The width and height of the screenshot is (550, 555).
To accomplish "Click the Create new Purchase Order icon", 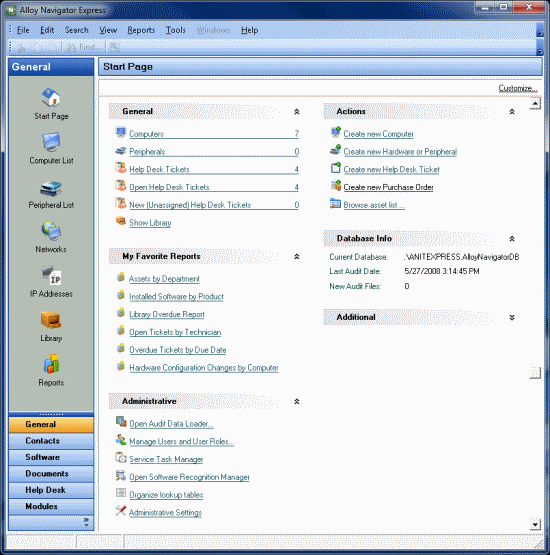I will 336,185.
